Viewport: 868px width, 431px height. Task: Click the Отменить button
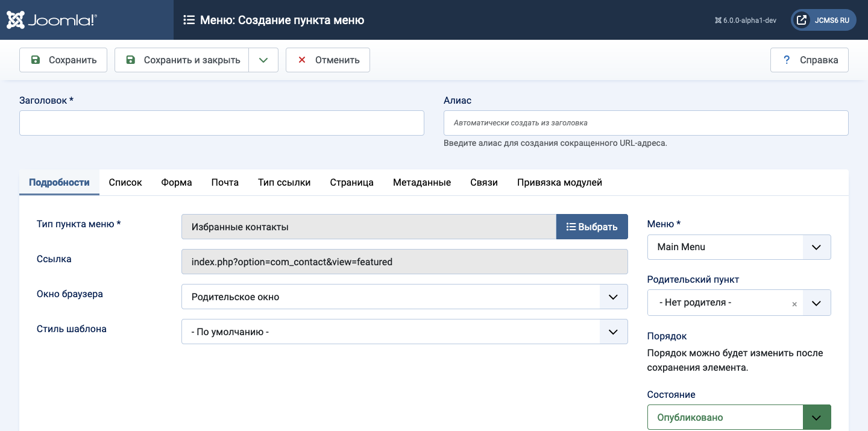327,60
